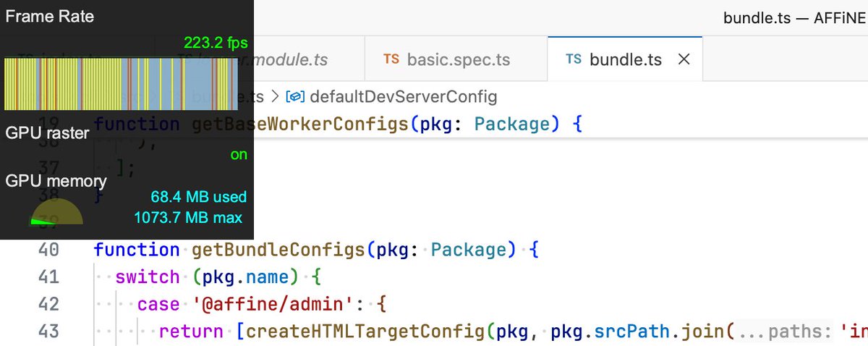Click createHTMLTargetConfig call on line 43

point(365,332)
